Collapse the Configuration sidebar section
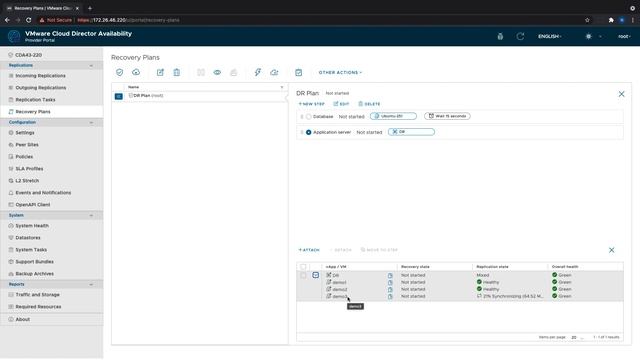640x360 pixels. pyautogui.click(x=91, y=122)
